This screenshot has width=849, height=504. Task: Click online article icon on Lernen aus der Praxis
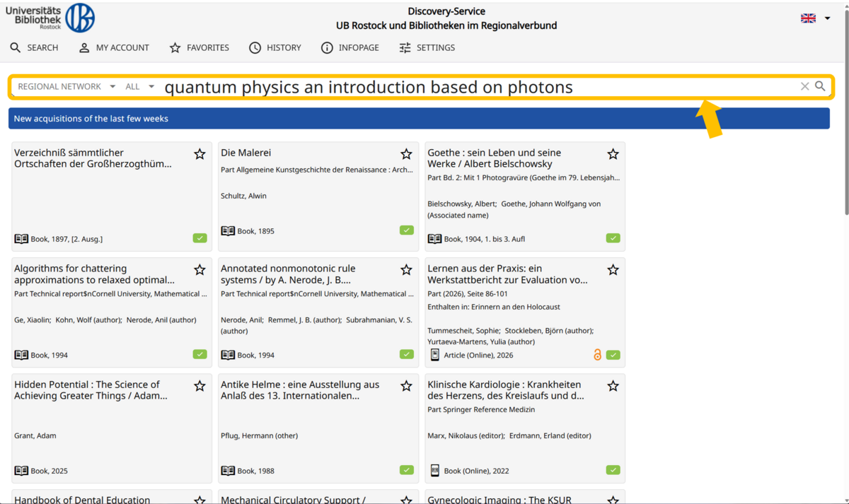[434, 355]
